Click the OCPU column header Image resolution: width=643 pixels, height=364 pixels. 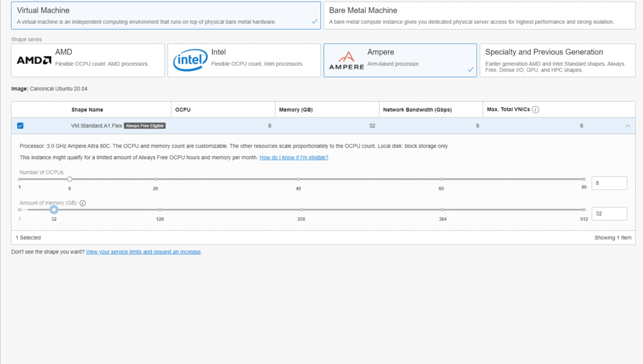[x=183, y=110]
